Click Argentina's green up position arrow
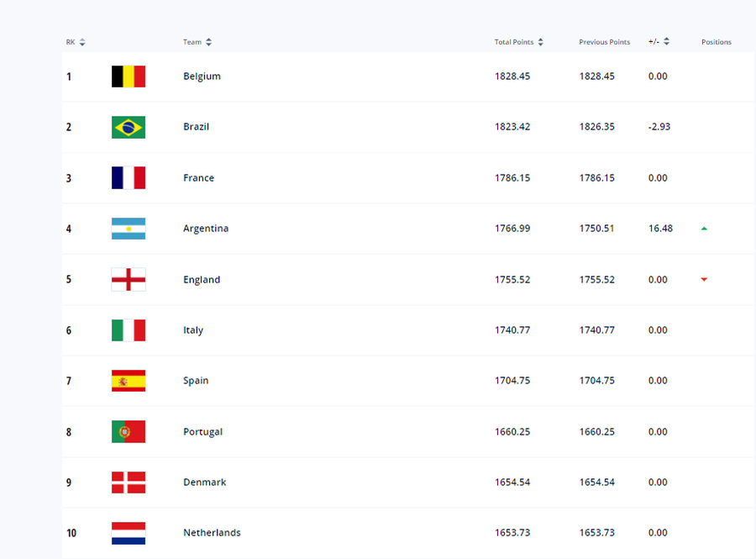Viewport: 756px width, 559px height. click(x=704, y=229)
